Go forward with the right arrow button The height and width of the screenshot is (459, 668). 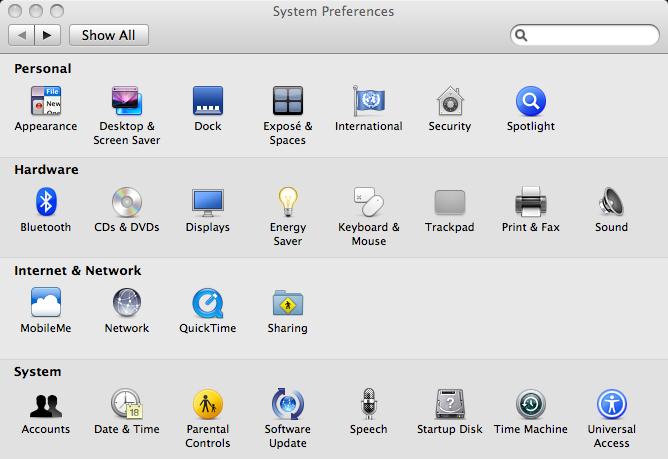(x=47, y=35)
